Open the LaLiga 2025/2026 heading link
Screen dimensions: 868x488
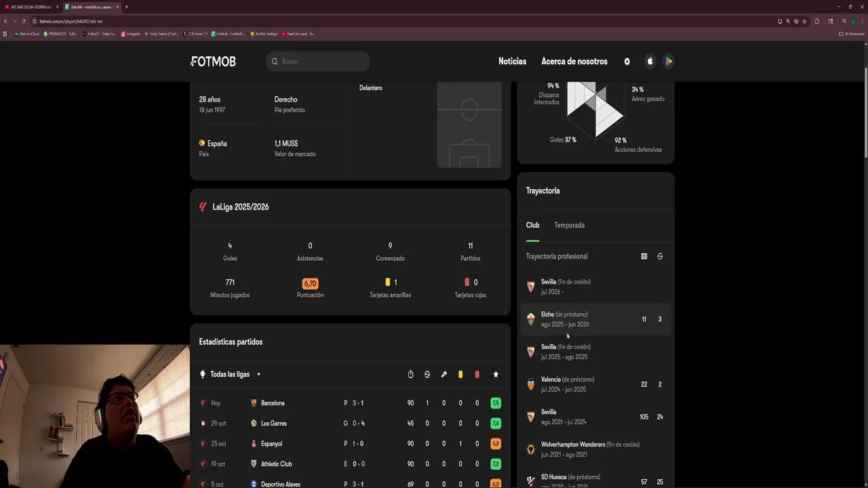coord(241,207)
